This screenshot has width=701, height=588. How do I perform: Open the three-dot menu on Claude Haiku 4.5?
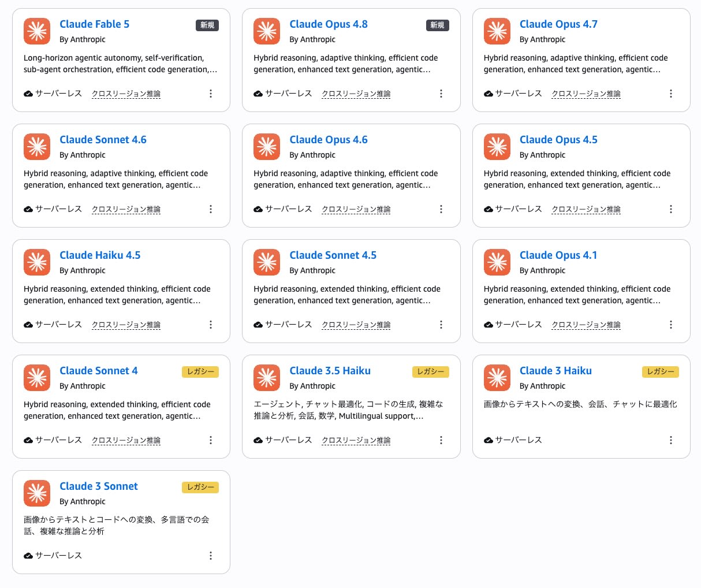click(x=211, y=325)
